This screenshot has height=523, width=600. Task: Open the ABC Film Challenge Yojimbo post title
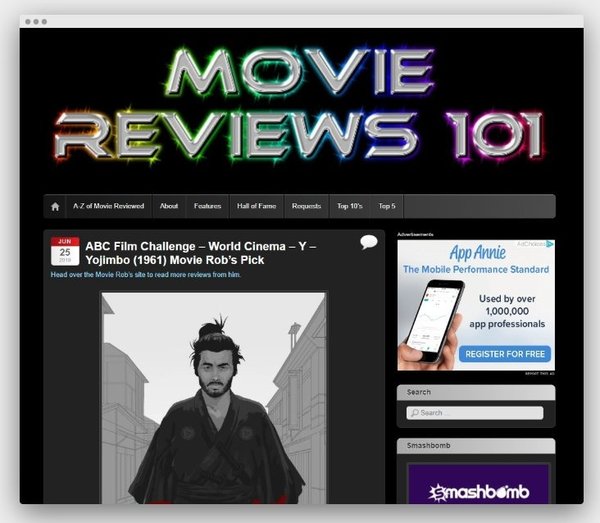(201, 253)
